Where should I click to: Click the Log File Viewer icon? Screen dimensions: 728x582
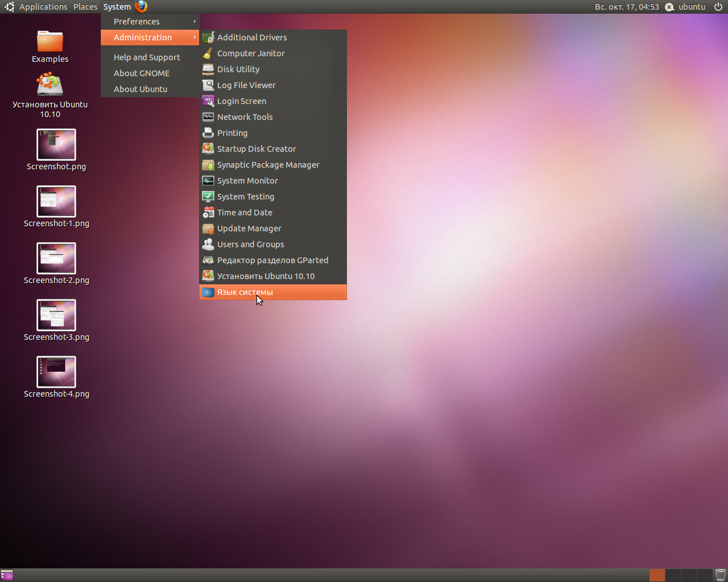click(208, 85)
